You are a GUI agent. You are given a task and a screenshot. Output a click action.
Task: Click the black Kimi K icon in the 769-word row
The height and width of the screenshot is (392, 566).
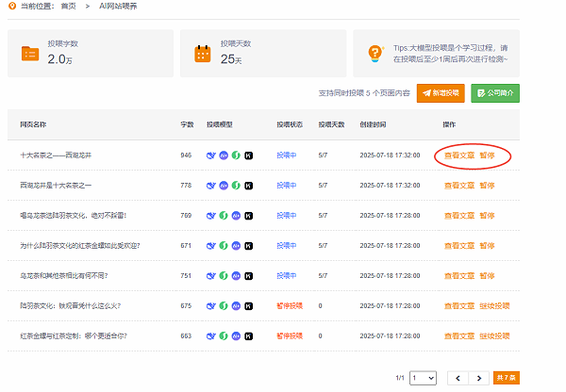(248, 216)
